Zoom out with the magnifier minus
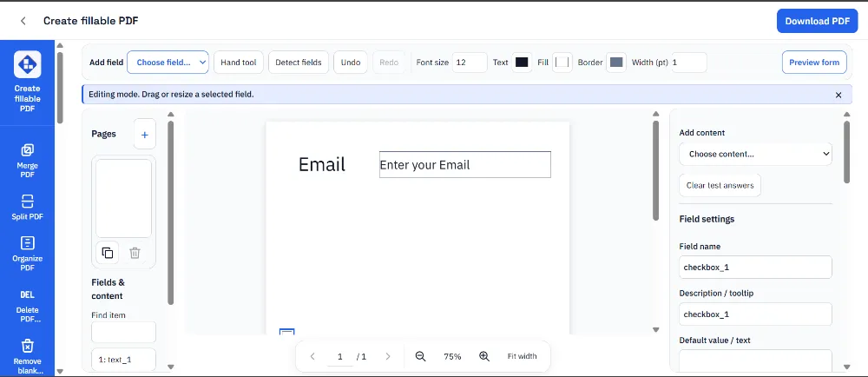The image size is (868, 377). [x=420, y=356]
